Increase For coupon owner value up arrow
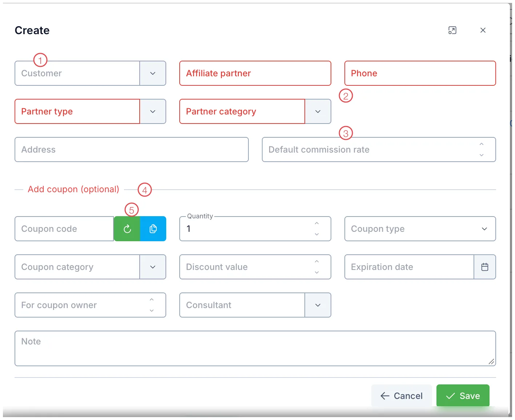The image size is (515, 420). pos(152,300)
